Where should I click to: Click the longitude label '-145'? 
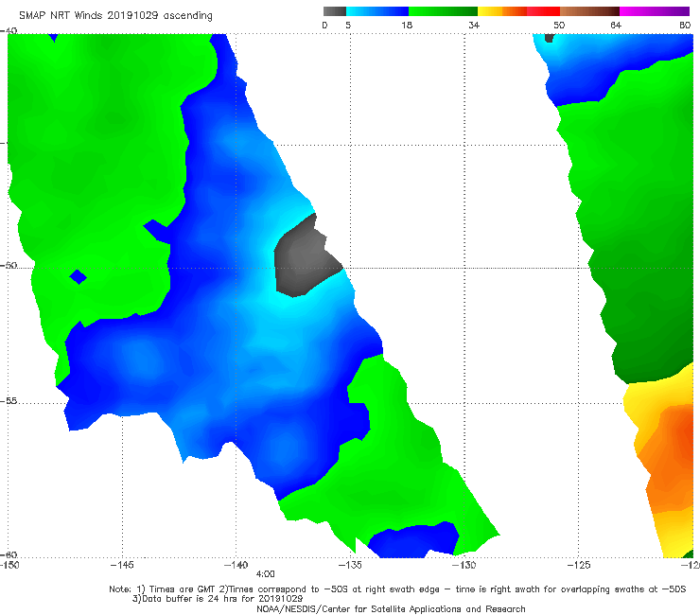tap(122, 565)
